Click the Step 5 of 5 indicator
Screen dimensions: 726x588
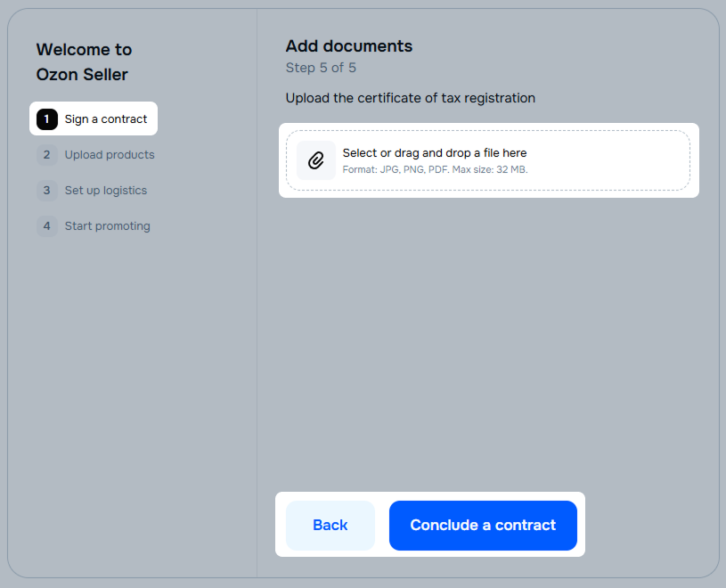[321, 68]
